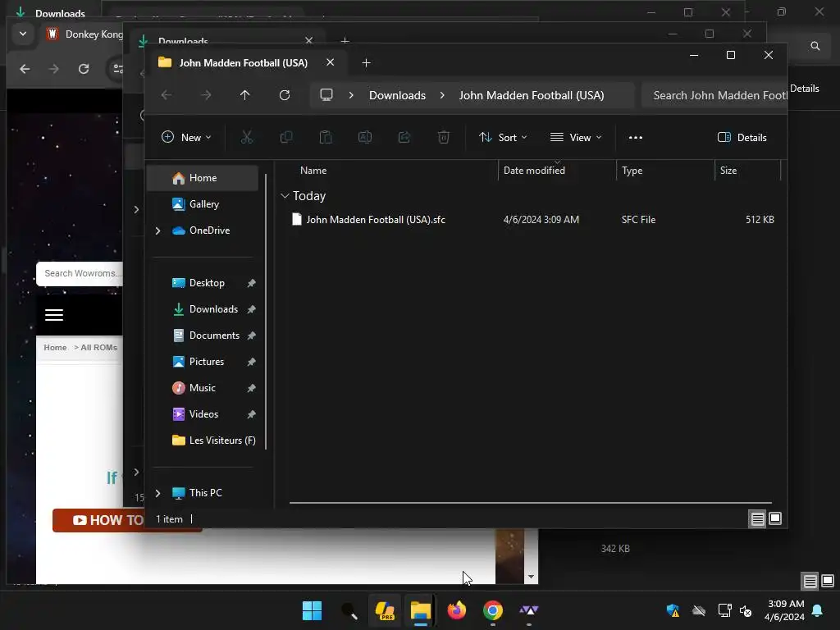Click the Delete trash icon
Image resolution: width=840 pixels, height=630 pixels.
tap(444, 138)
